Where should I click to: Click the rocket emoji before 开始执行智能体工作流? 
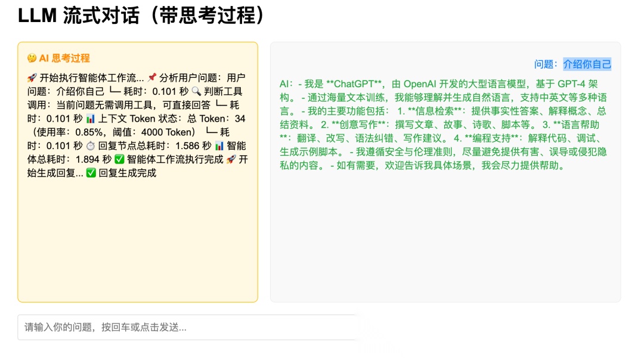click(x=32, y=78)
